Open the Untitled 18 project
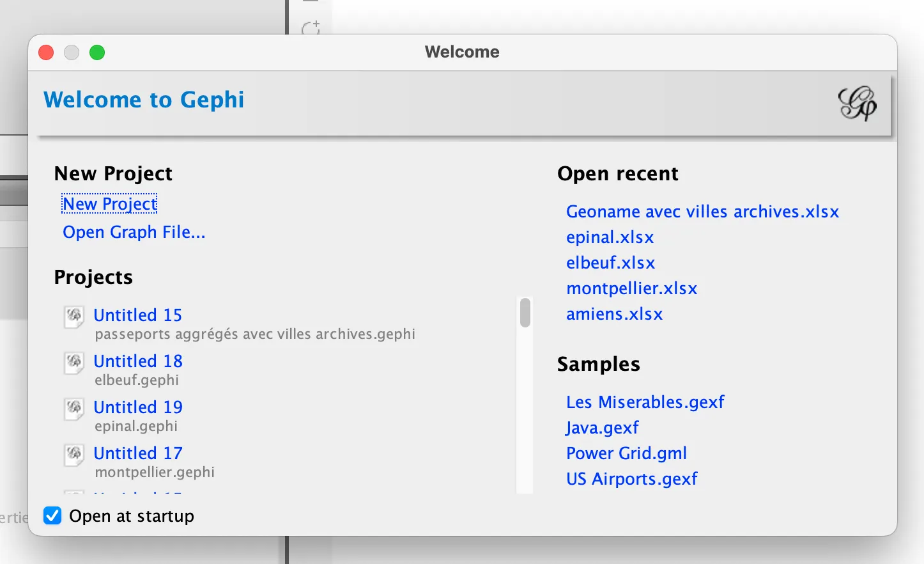Viewport: 924px width, 564px height. point(137,361)
